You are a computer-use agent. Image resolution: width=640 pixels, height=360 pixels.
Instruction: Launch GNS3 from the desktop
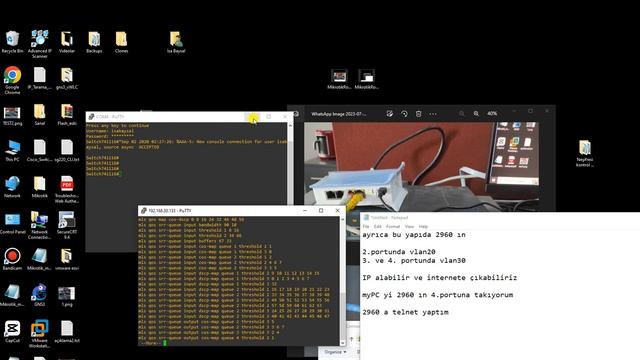(x=40, y=295)
